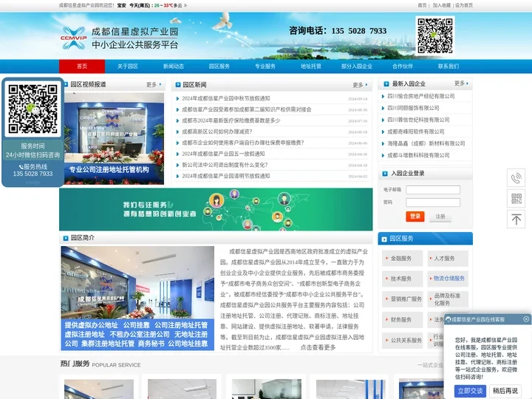Viewport: 532px width, 399px height.
Task: Click the green innovation entrepreneurs banner
Action: click(216, 210)
